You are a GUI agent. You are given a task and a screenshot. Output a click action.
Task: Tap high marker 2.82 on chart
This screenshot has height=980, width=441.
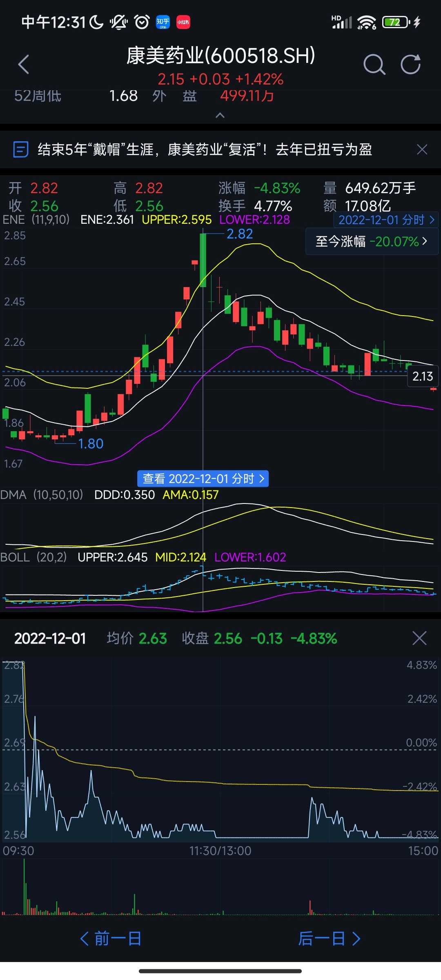(240, 234)
